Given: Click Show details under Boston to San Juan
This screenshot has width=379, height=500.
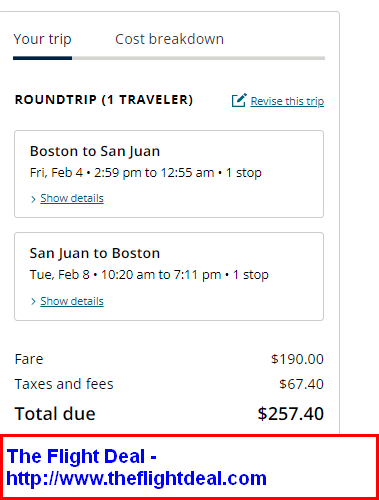Looking at the screenshot, I should coord(72,198).
